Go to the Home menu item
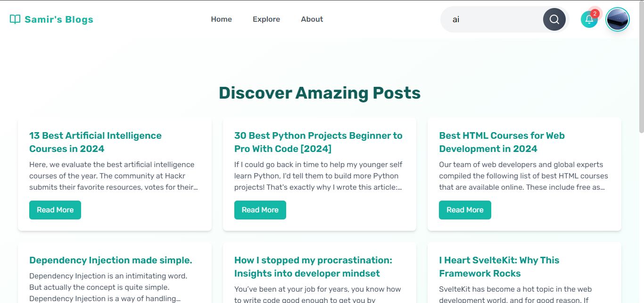Viewport: 644px width, 303px height. 221,19
